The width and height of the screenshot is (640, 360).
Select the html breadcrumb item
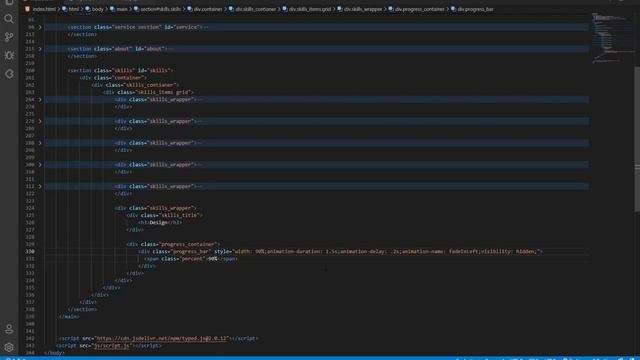[71, 9]
